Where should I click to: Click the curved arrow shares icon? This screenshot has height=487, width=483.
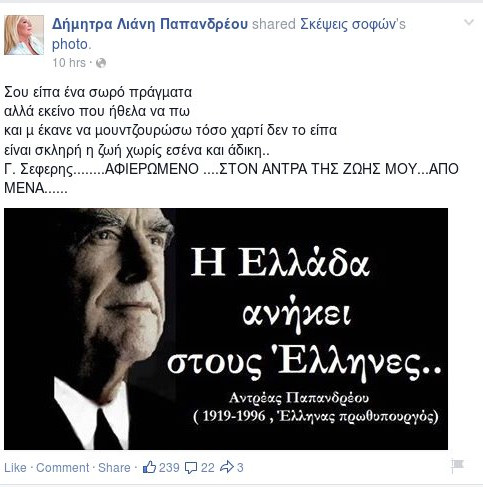(x=227, y=467)
